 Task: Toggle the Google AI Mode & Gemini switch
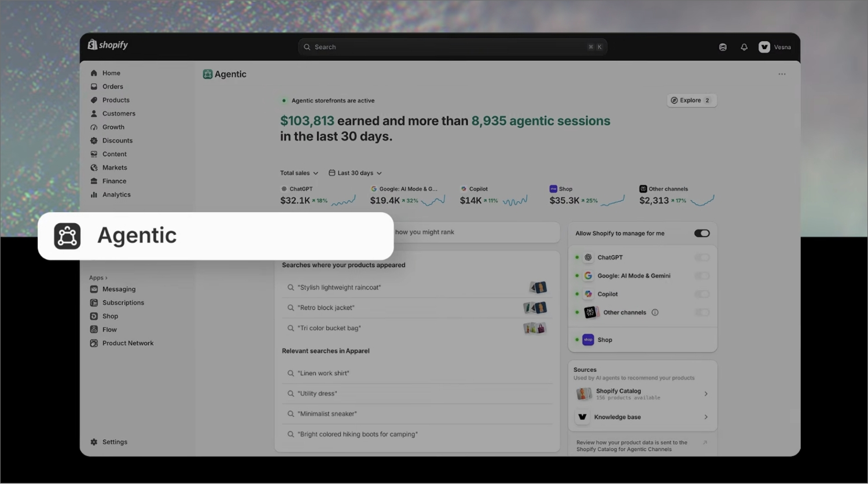coord(702,276)
